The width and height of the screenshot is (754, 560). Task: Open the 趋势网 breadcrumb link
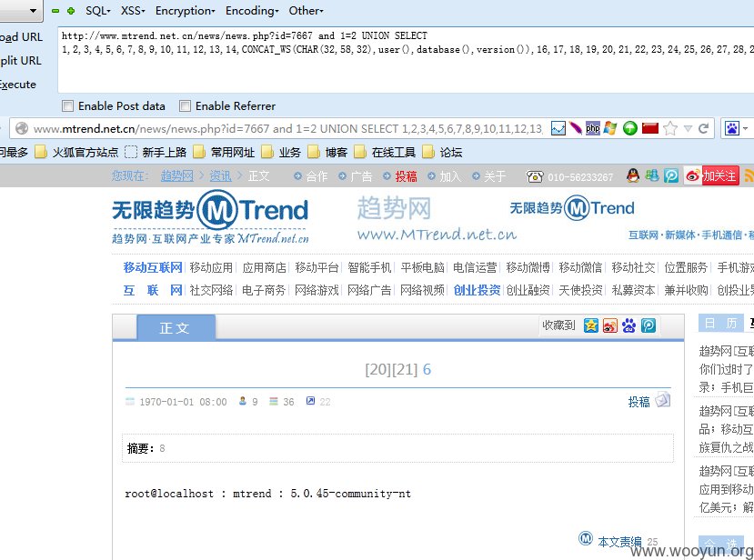click(177, 176)
